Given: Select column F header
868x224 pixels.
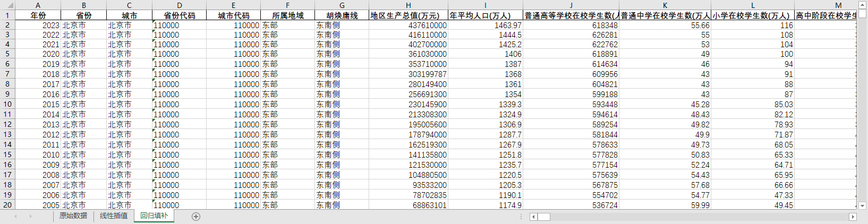Looking at the screenshot, I should pyautogui.click(x=287, y=5).
